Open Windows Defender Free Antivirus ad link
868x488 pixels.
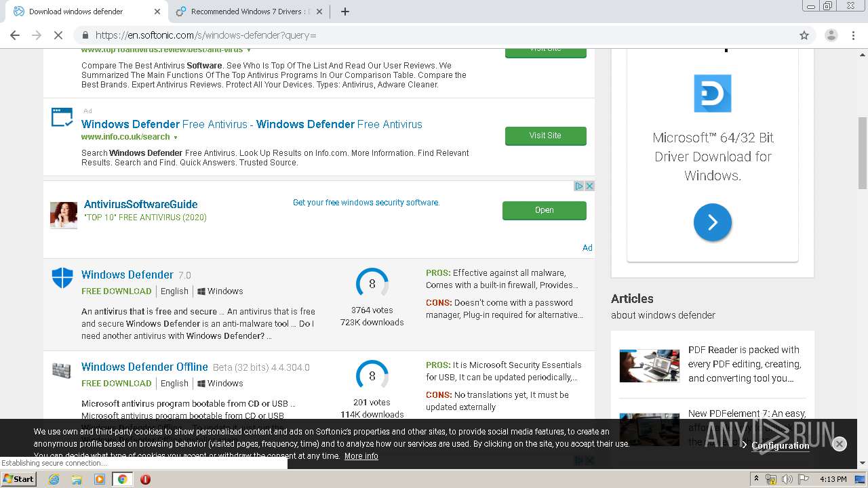[252, 124]
